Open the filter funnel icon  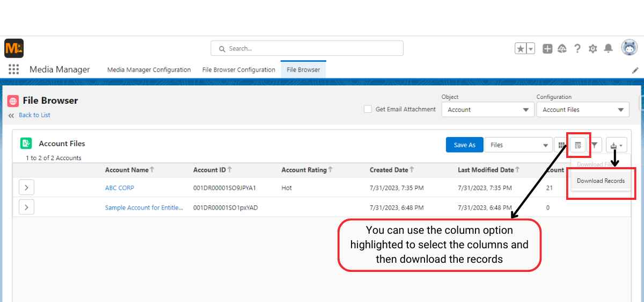[595, 145]
